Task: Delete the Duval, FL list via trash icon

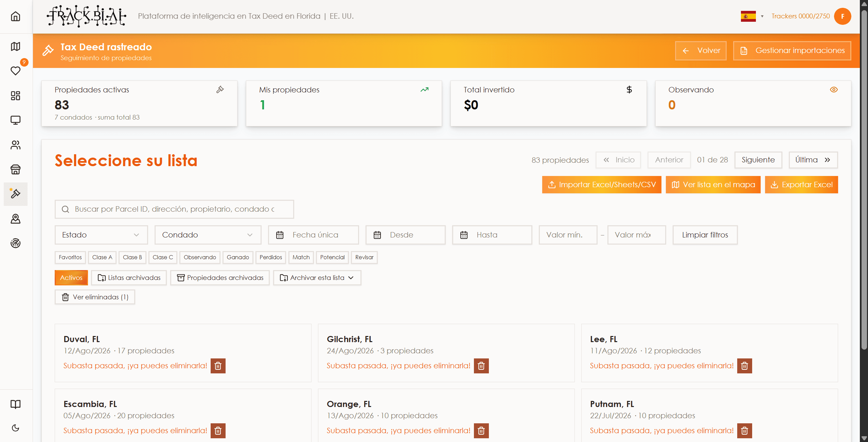Action: 218,366
